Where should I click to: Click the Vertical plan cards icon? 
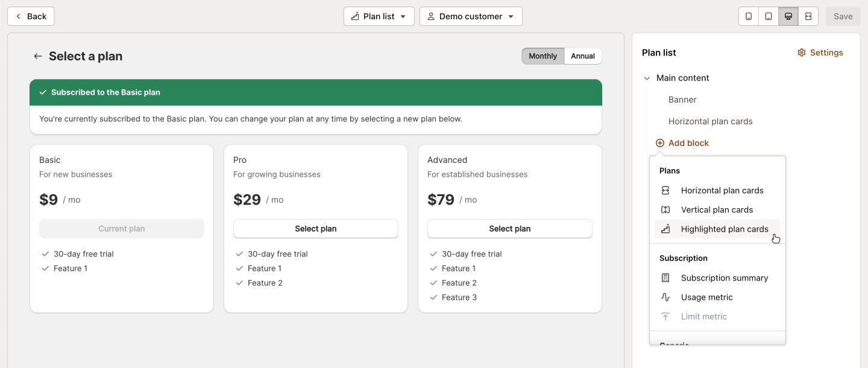(665, 209)
